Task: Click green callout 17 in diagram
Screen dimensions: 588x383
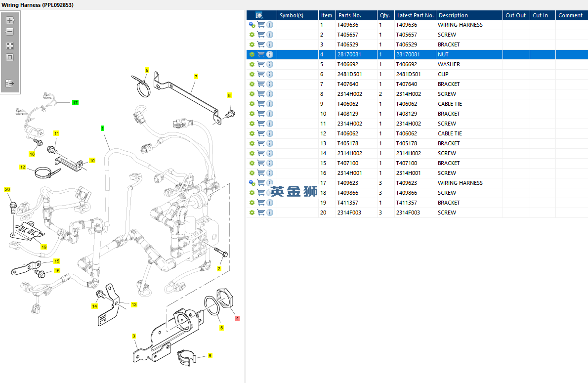Action: click(75, 103)
